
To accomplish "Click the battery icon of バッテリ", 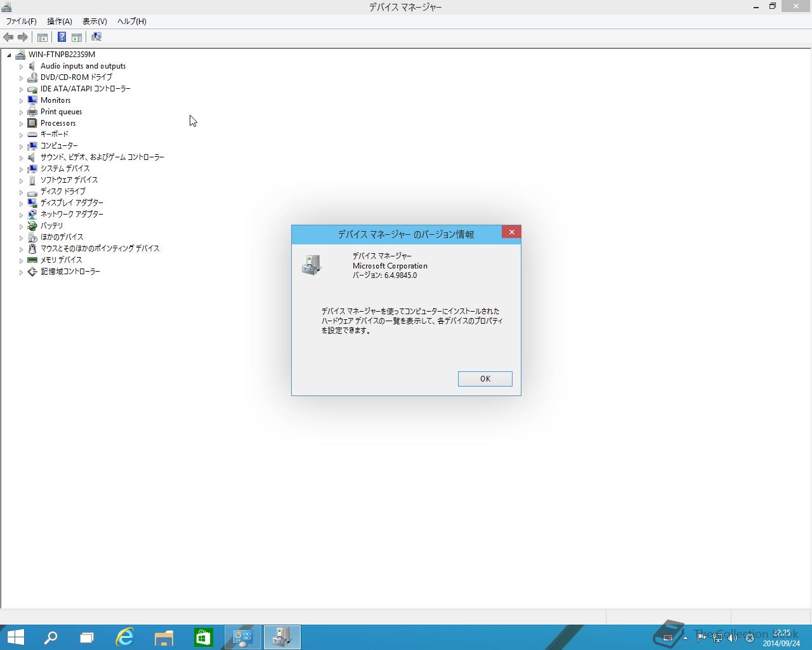I will [32, 226].
